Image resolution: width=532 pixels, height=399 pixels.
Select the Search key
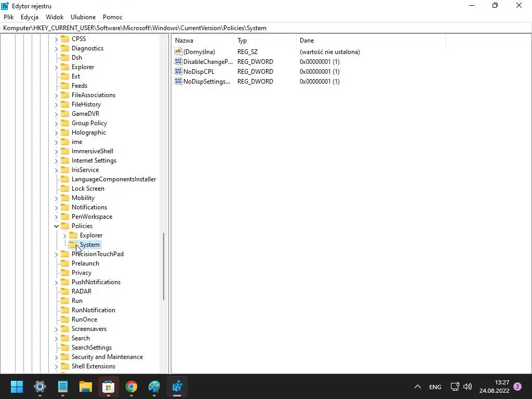tap(81, 338)
